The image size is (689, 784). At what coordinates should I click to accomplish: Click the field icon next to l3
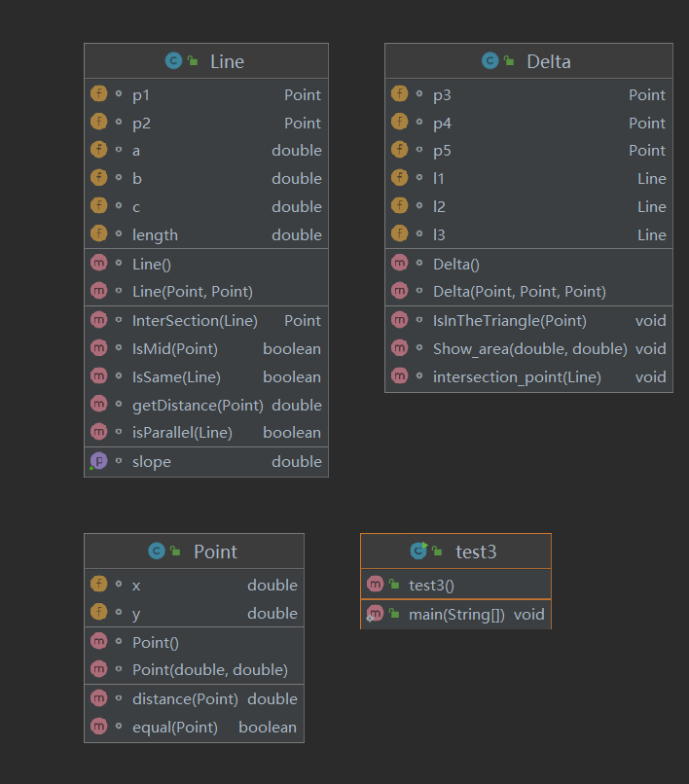[399, 234]
